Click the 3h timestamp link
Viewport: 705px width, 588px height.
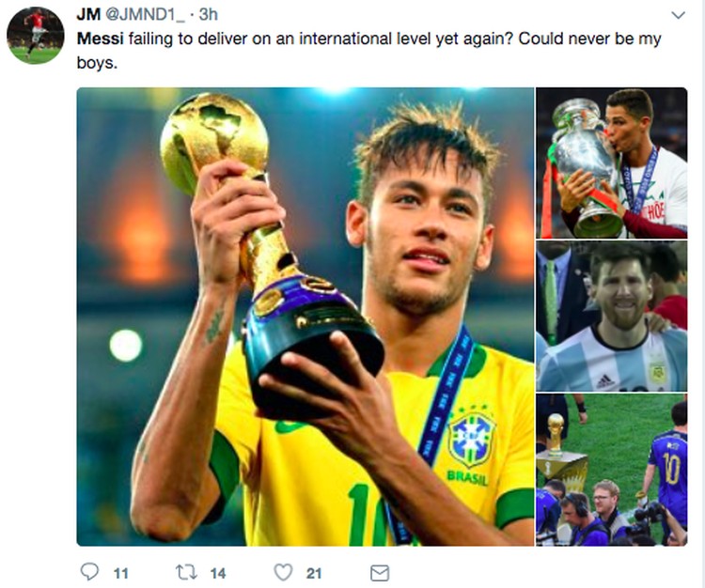[208, 14]
